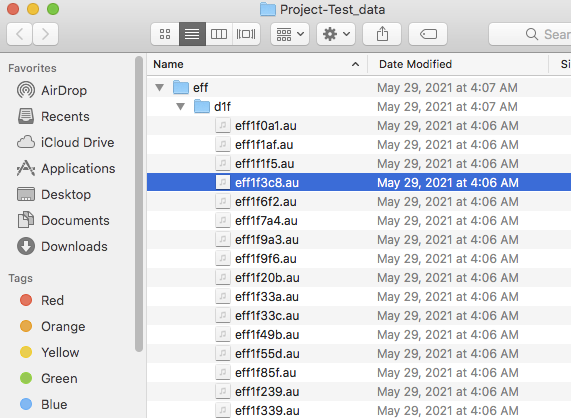Open iCloud Drive in the sidebar
This screenshot has width=571, height=418.
[66, 142]
